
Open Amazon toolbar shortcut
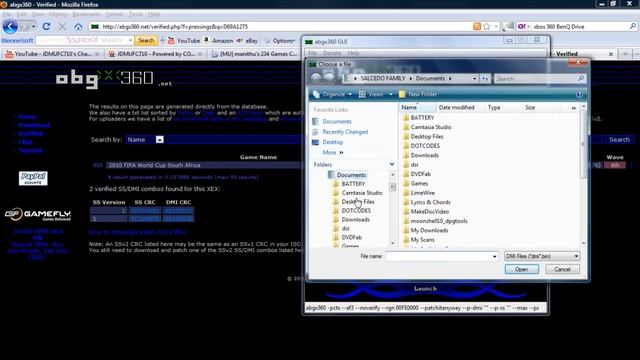218,40
